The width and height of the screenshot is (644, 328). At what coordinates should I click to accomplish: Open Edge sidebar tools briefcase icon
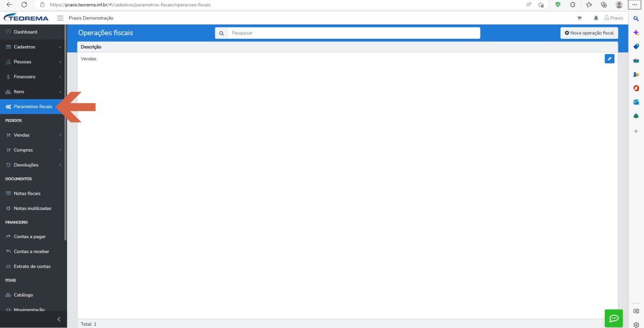pos(636,60)
